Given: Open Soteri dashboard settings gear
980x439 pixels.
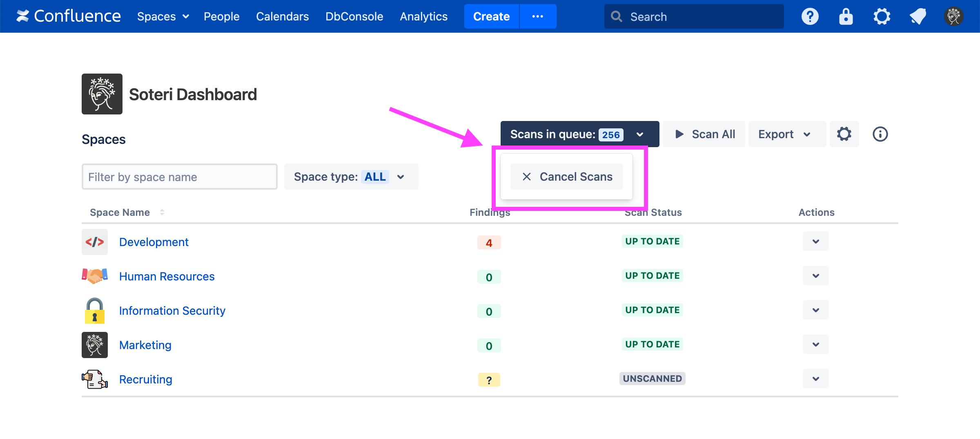Looking at the screenshot, I should (844, 134).
